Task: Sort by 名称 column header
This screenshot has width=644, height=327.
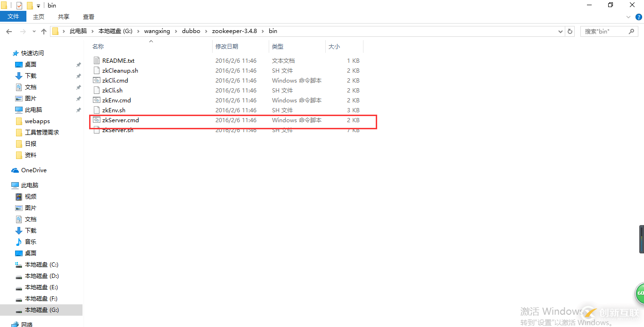Action: point(98,47)
